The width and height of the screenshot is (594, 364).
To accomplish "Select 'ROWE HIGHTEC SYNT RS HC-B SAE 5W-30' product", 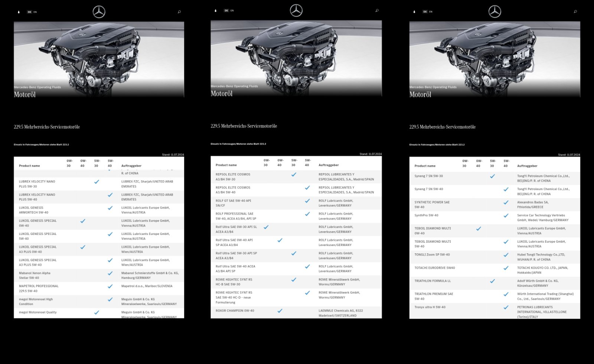I will click(x=234, y=282).
